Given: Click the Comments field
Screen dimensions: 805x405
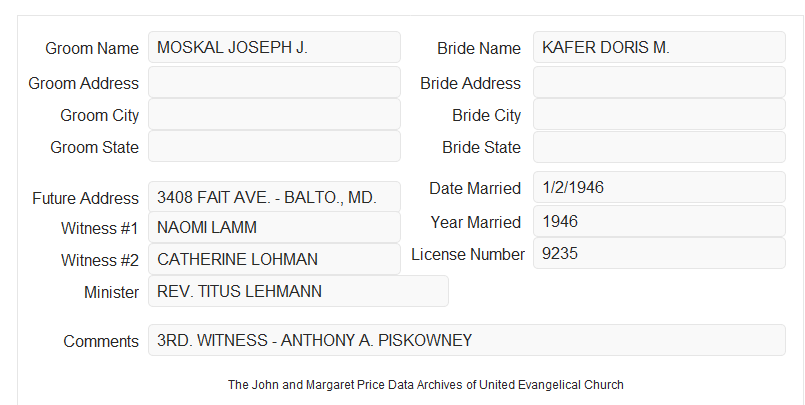Looking at the screenshot, I should (x=467, y=340).
